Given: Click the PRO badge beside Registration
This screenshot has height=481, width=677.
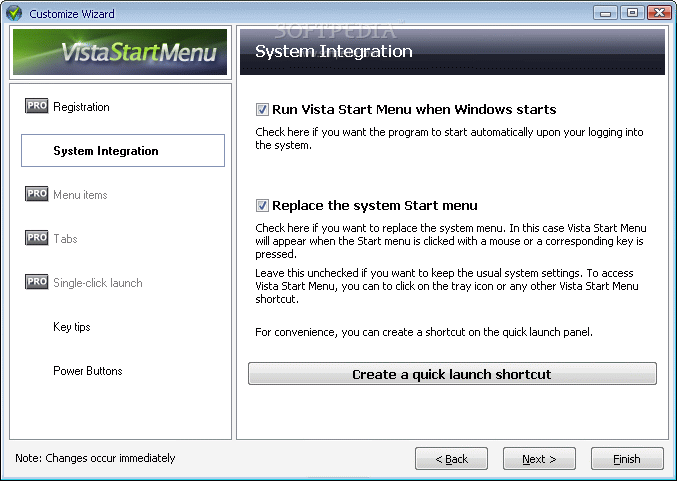Looking at the screenshot, I should [x=37, y=106].
